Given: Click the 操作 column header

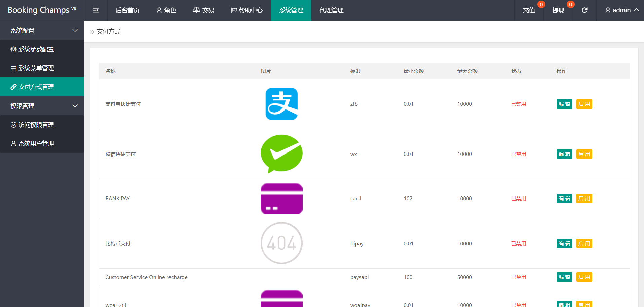Looking at the screenshot, I should click(x=561, y=71).
